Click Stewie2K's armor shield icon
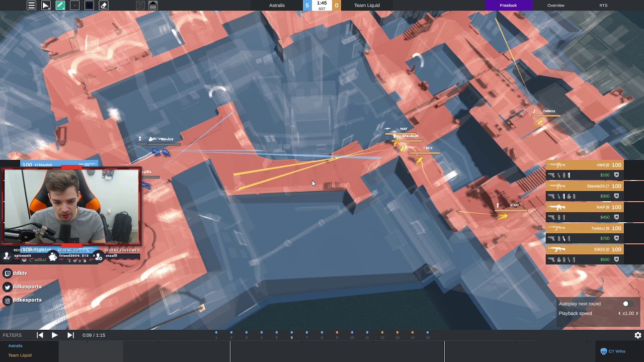This screenshot has width=644, height=362. tap(616, 196)
